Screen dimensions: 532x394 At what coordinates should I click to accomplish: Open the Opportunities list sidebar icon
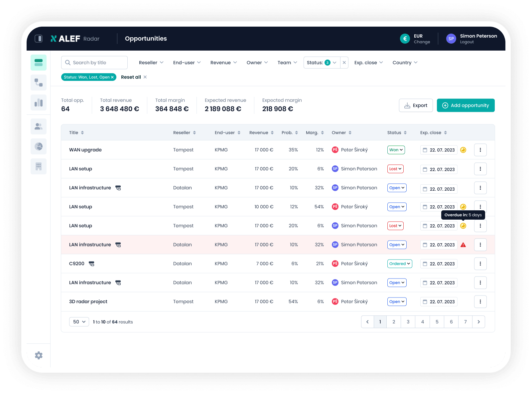point(39,63)
